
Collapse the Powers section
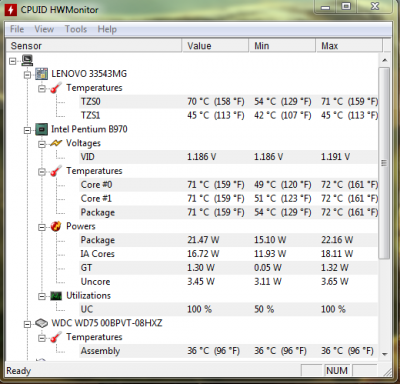pos(42,227)
